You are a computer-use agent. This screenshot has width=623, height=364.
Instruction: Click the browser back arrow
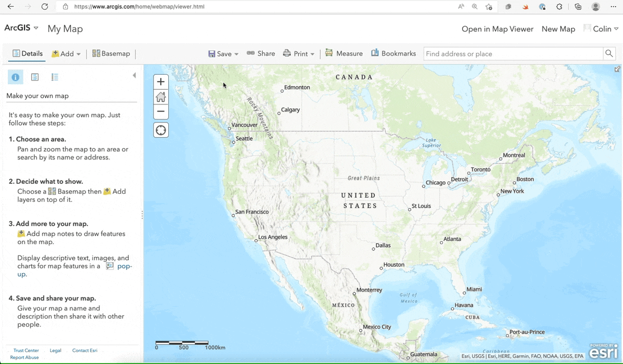(11, 7)
